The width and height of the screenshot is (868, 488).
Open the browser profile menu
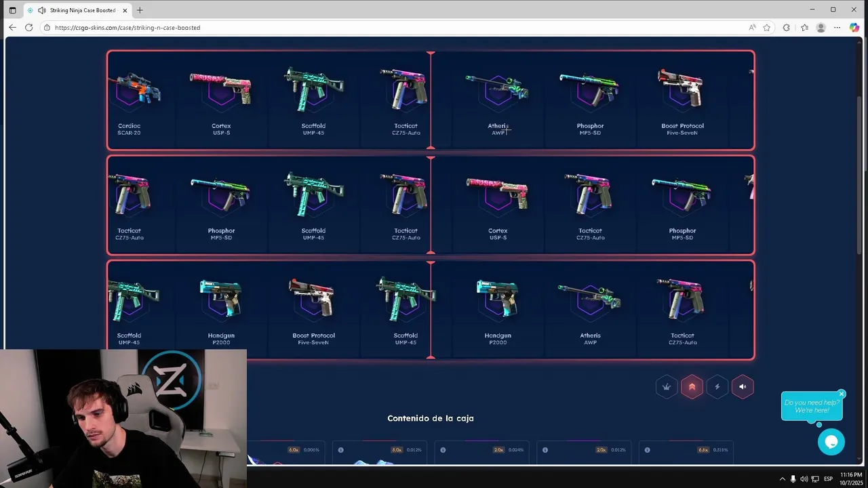click(x=821, y=28)
